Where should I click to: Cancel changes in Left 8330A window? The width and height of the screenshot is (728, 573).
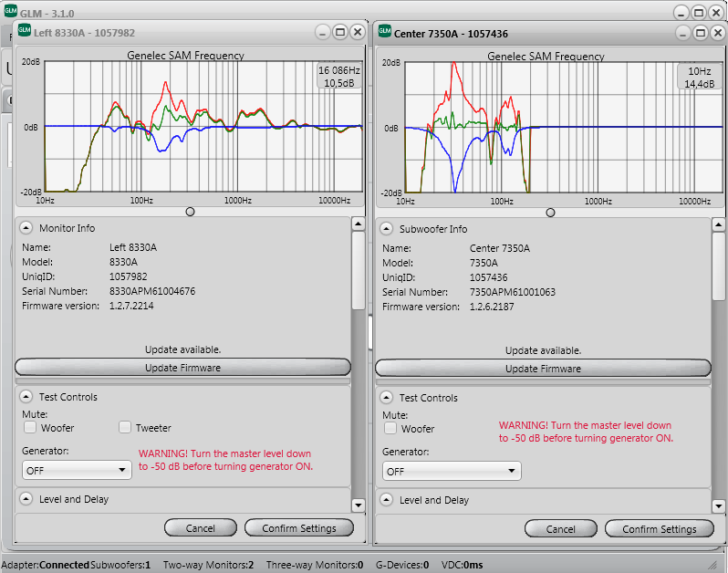coord(201,528)
